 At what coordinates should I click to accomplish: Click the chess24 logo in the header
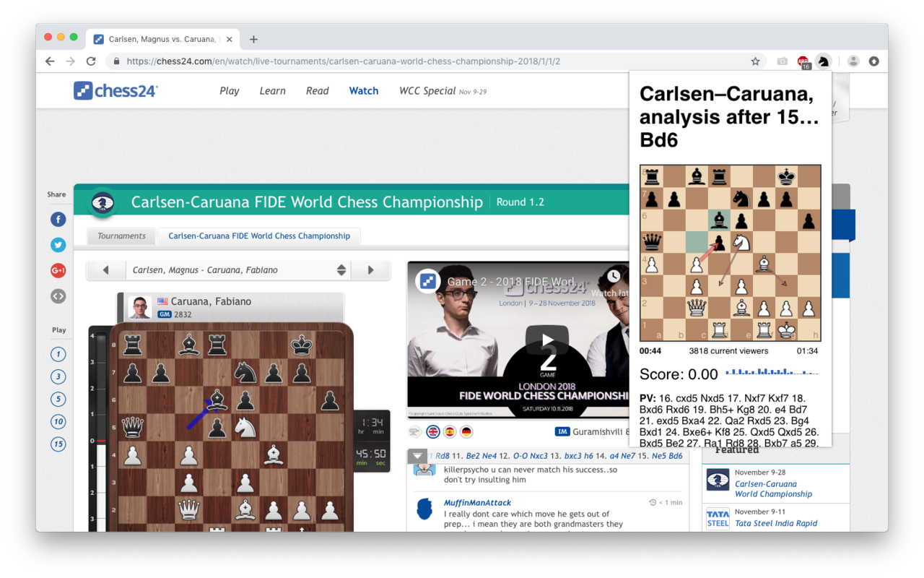(115, 90)
